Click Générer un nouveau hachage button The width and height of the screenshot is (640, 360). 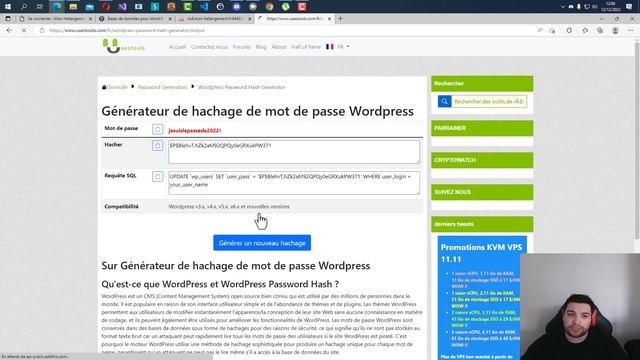(262, 243)
